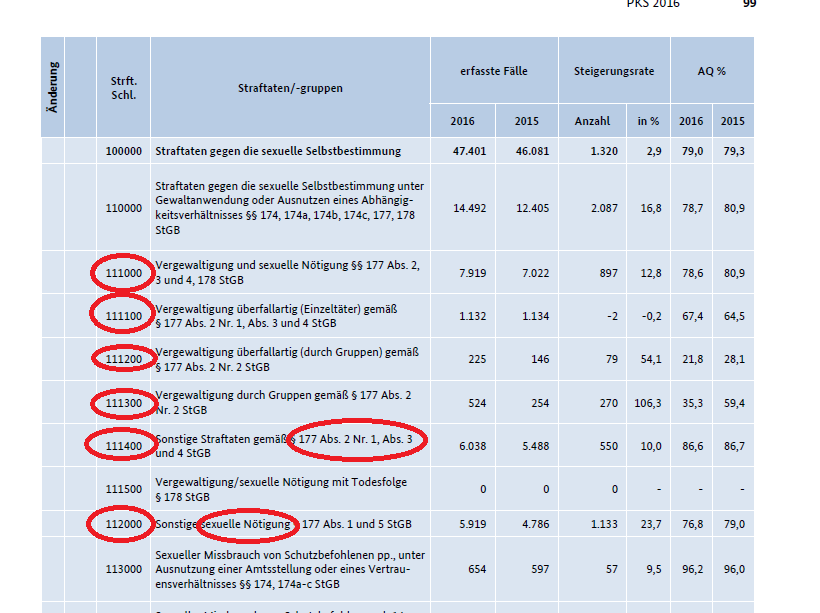Select description 'Vergewaltigung/sexuelle Nötigung mit Todesfolge'
The height and width of the screenshot is (613, 820).
(x=281, y=482)
